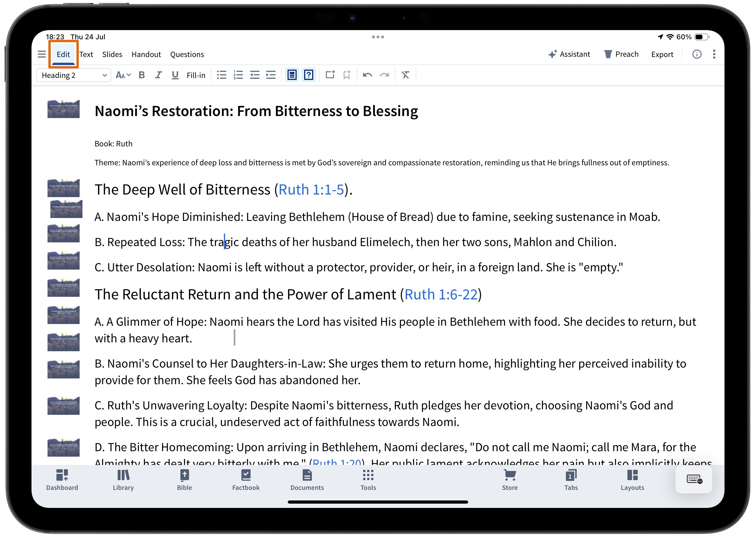Click the Book: Ruth line
The height and width of the screenshot is (538, 756).
coord(113,144)
